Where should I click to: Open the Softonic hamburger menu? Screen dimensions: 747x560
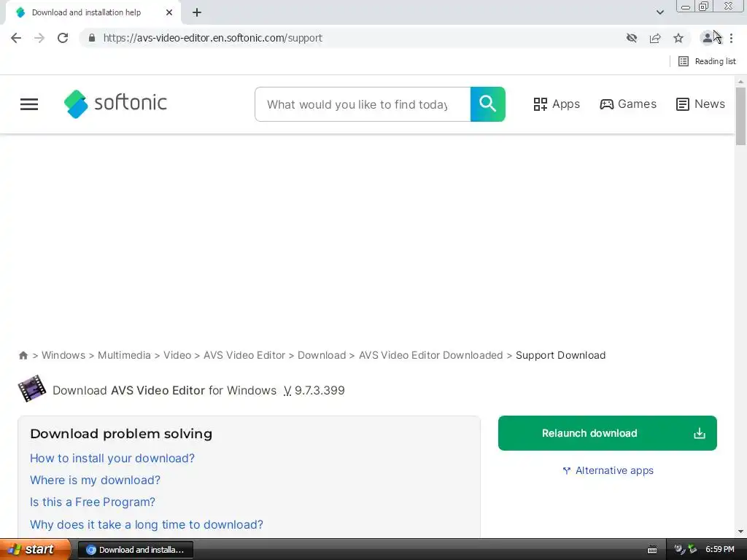[x=29, y=104]
